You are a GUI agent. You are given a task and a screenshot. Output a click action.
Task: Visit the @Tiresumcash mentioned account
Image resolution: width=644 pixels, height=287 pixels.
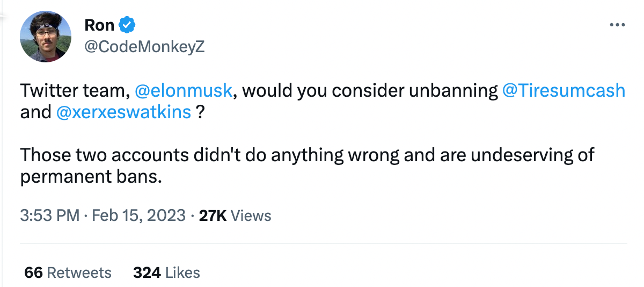563,90
